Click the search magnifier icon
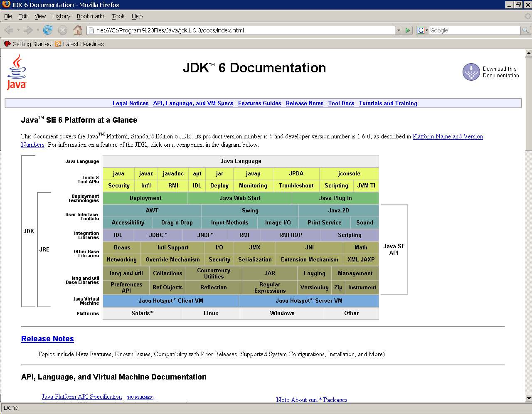The height and width of the screenshot is (414, 532). (525, 30)
